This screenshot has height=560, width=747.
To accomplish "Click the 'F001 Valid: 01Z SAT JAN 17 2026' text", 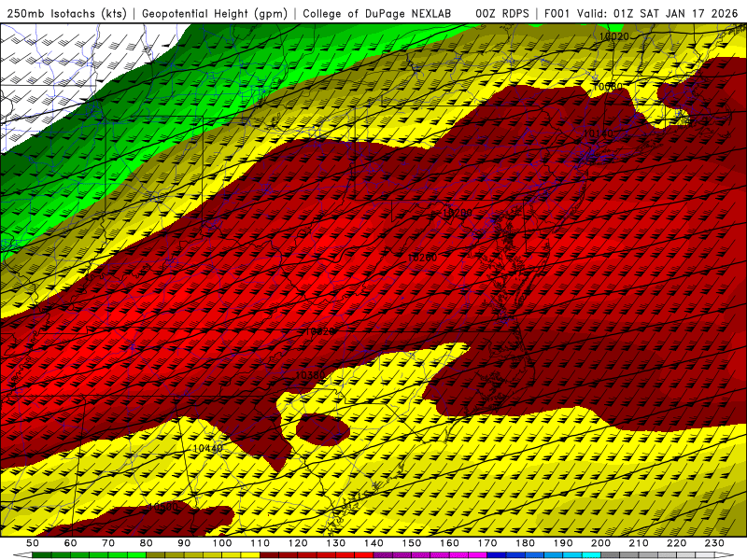I will tap(641, 13).
